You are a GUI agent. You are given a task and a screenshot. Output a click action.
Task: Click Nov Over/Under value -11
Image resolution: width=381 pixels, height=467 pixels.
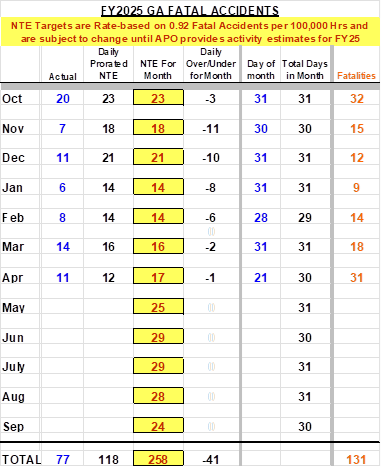click(211, 129)
